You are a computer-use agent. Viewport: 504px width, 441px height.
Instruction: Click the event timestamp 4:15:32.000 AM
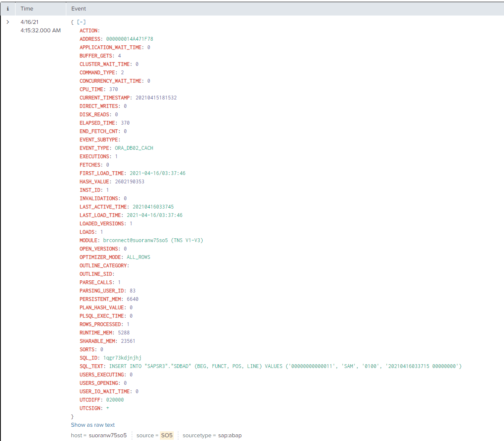click(x=41, y=30)
